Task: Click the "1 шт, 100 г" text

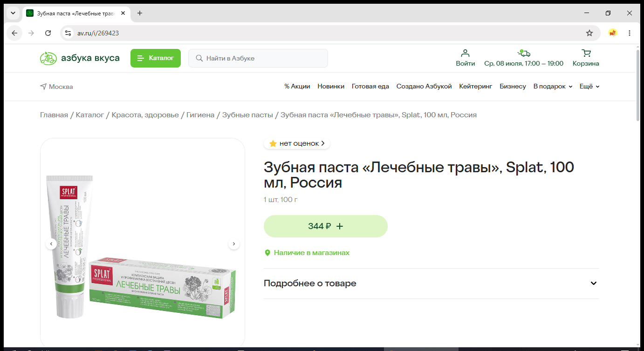Action: 281,200
